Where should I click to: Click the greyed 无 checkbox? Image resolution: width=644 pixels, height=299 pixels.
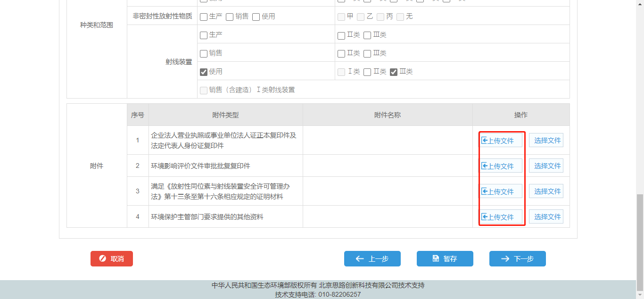400,17
